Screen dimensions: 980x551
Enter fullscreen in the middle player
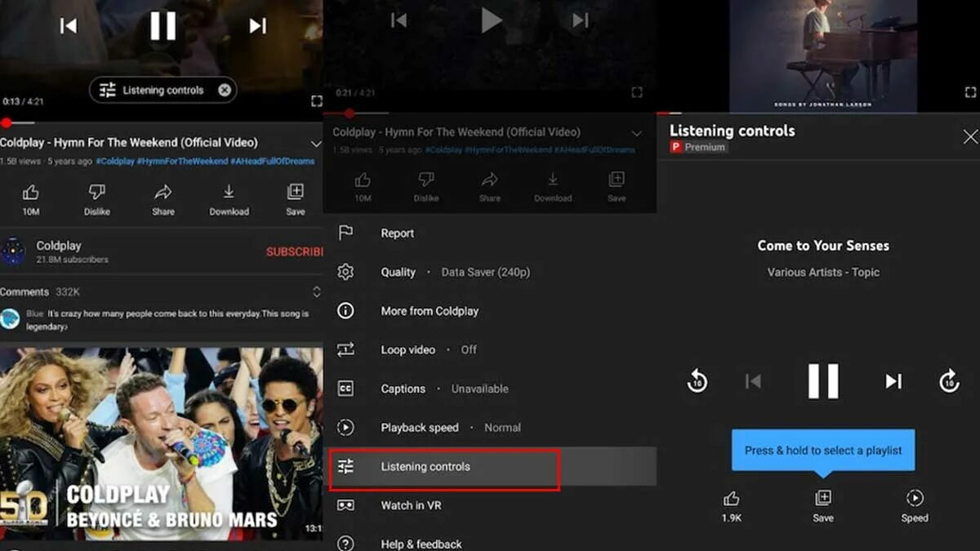[637, 92]
